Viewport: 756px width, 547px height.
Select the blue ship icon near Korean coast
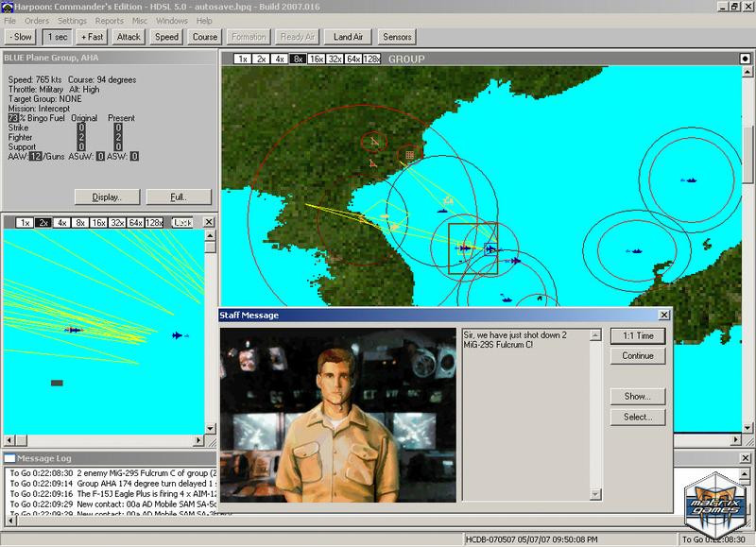[441, 210]
